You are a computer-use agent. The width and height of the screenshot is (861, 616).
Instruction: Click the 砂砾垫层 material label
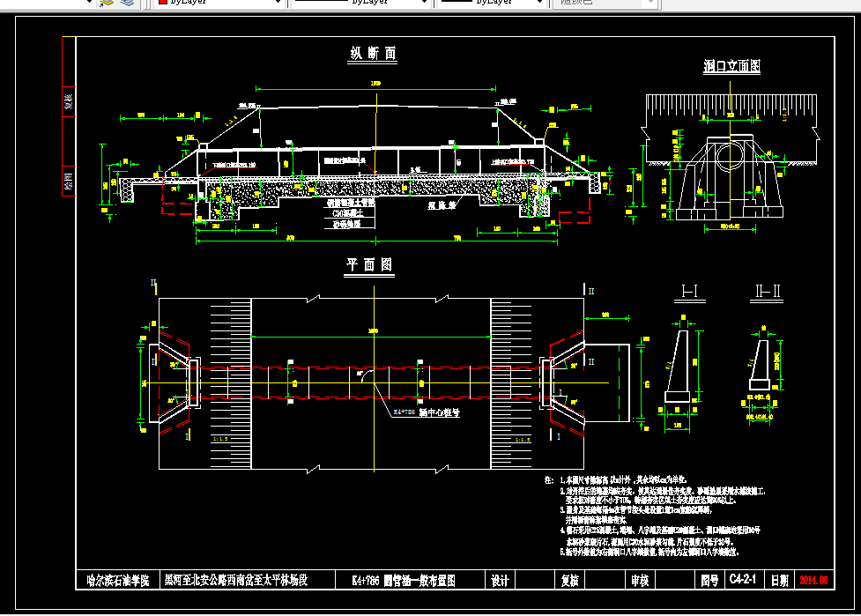(346, 224)
